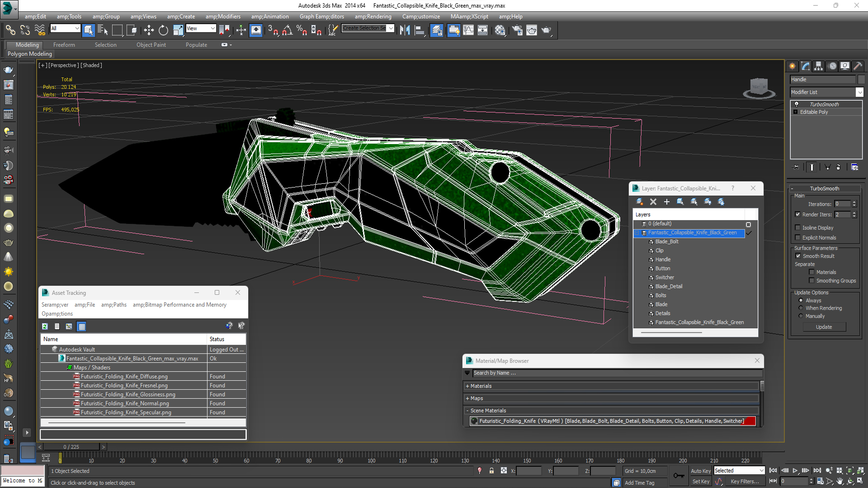868x488 pixels.
Task: Click the Handle object color swatch
Action: point(861,79)
